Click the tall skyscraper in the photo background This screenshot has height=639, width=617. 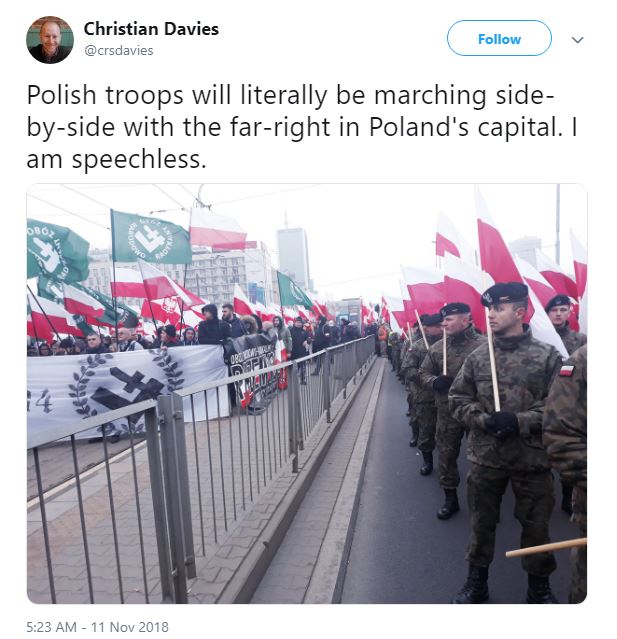[x=293, y=257]
